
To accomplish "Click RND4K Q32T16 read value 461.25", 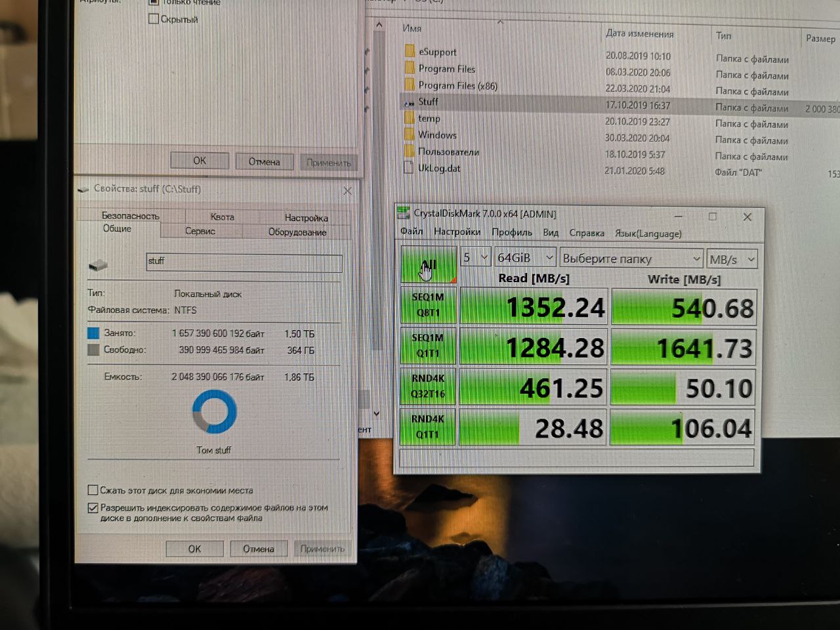I will [532, 388].
